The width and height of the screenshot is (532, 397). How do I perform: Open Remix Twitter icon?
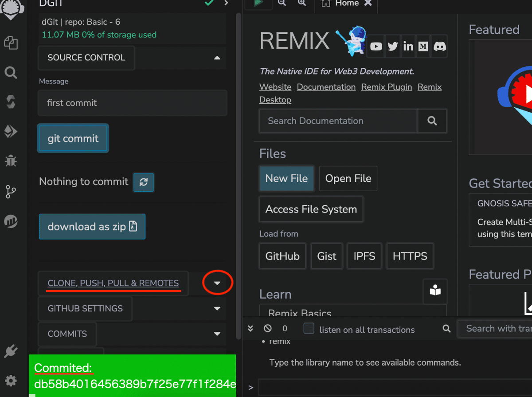(x=392, y=46)
